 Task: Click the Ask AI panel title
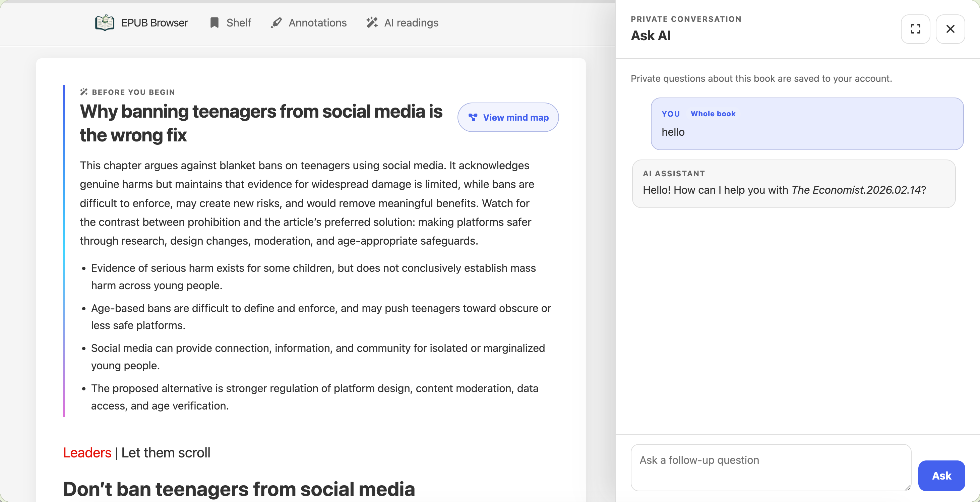coord(651,36)
